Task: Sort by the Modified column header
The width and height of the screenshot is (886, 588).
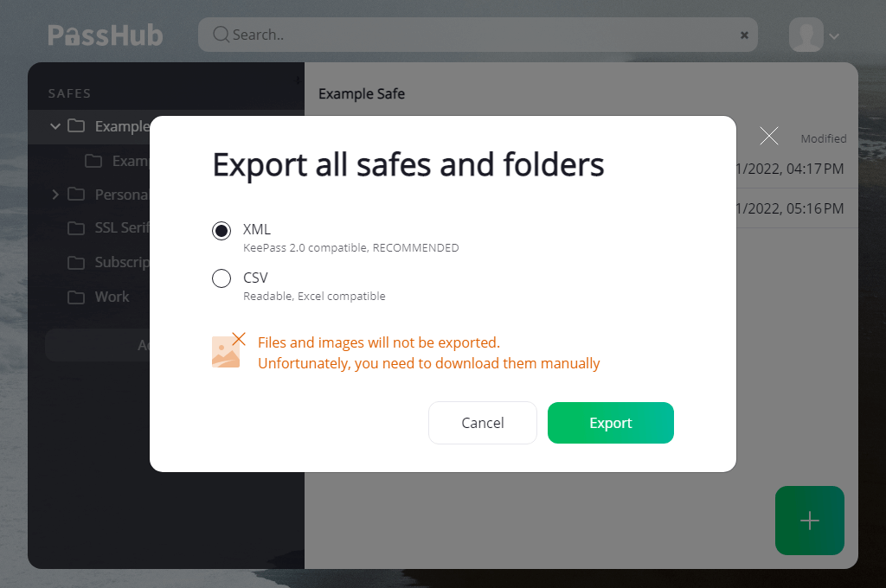Action: [824, 138]
